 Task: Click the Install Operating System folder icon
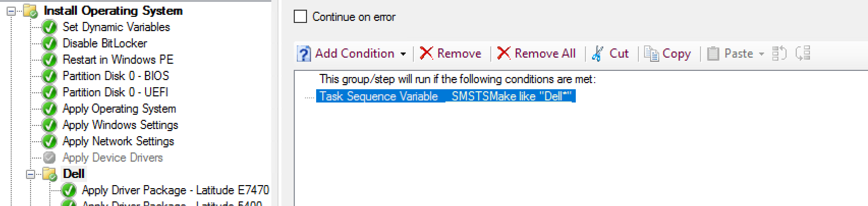pyautogui.click(x=31, y=11)
